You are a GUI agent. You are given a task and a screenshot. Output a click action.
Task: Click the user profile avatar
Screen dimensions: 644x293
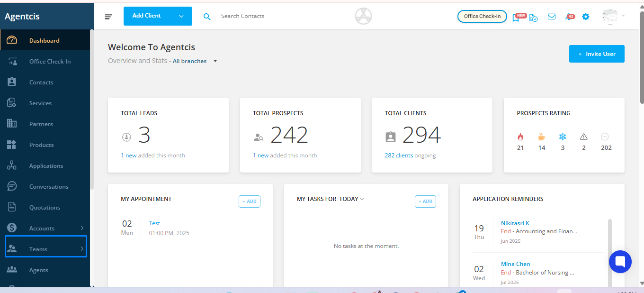coord(610,16)
